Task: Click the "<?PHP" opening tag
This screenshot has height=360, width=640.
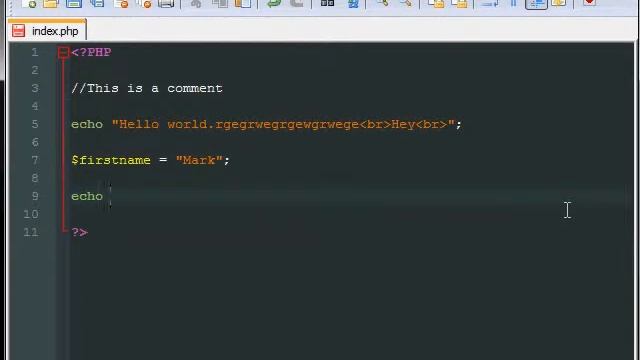Action: [x=91, y=53]
